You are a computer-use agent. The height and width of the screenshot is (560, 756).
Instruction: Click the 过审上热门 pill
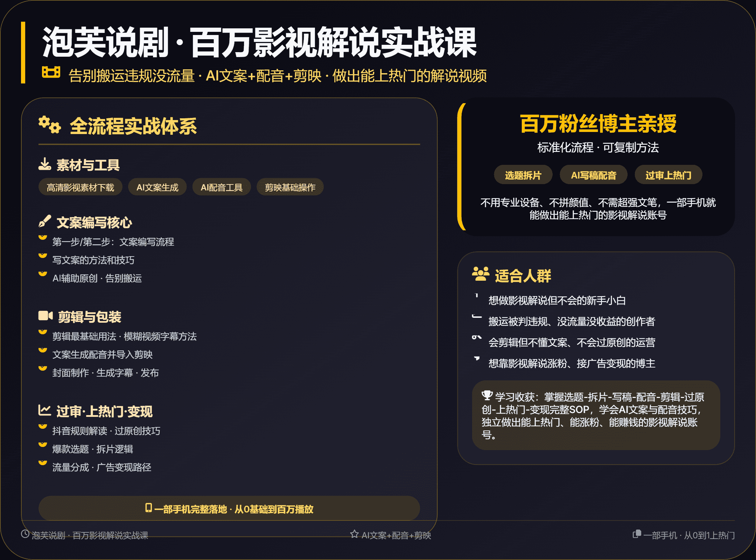(x=668, y=175)
